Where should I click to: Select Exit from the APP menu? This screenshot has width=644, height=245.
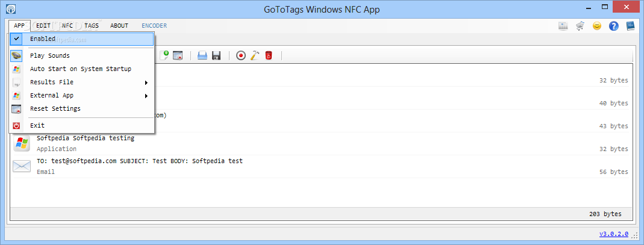[x=81, y=126]
